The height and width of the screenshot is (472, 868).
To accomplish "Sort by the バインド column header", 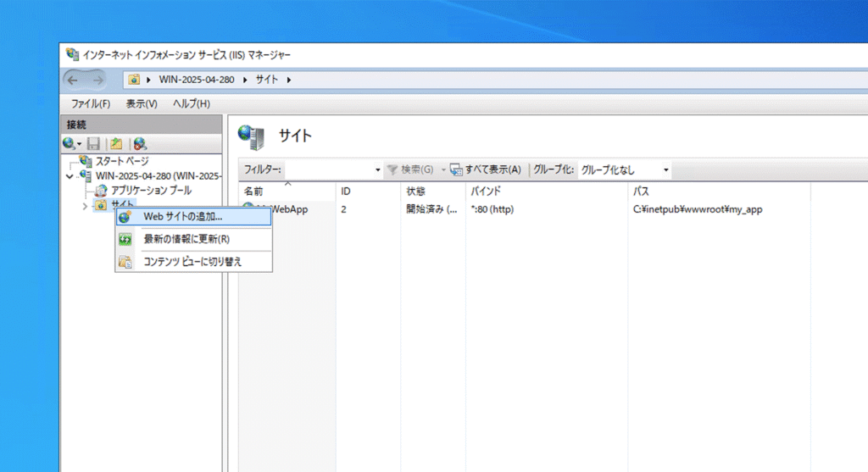I will click(x=547, y=192).
